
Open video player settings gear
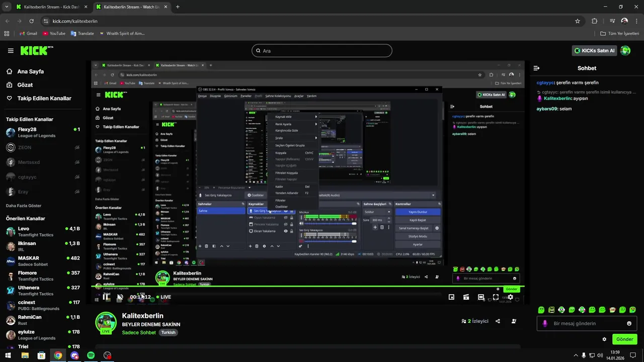[510, 297]
